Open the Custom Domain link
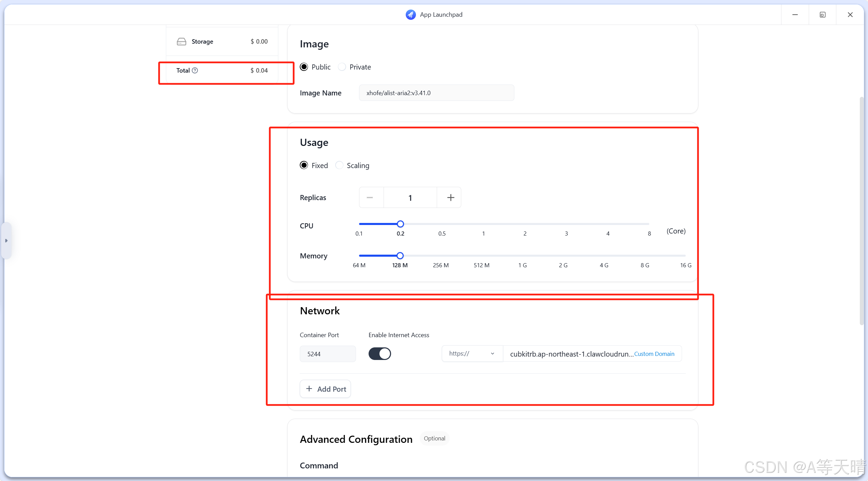 [x=654, y=354]
